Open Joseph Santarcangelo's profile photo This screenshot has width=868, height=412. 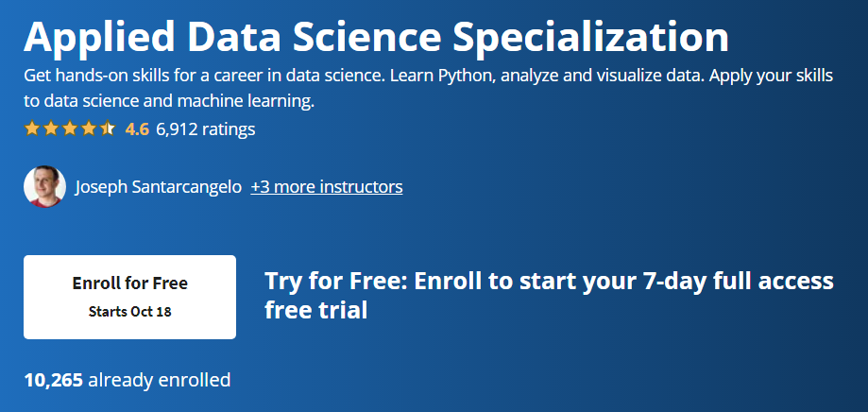[x=44, y=186]
